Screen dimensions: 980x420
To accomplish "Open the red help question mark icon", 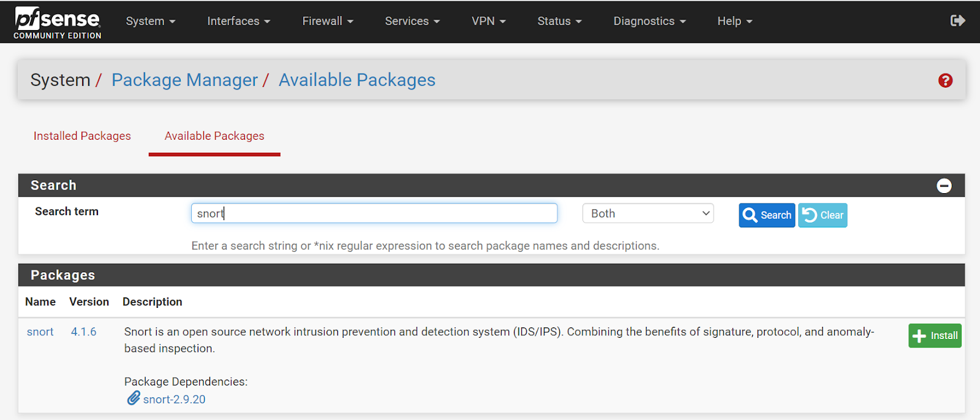I will (x=945, y=80).
